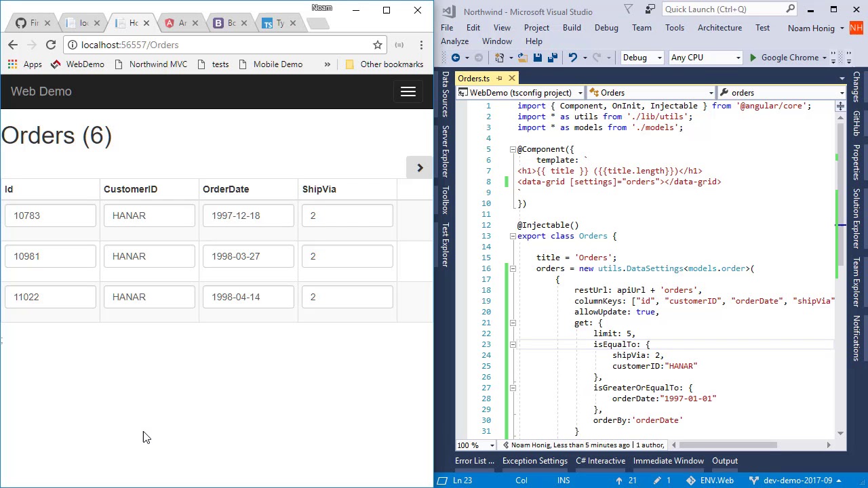This screenshot has height=488, width=868.
Task: Bookmark this page with the star icon
Action: click(378, 45)
